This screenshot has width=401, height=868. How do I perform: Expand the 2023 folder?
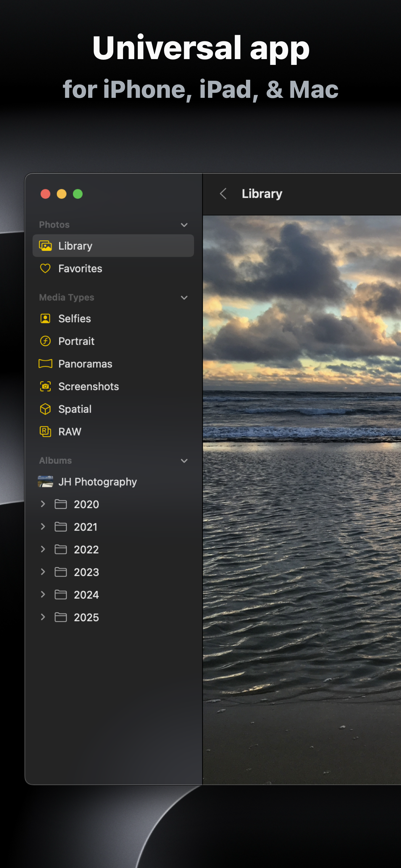(43, 572)
